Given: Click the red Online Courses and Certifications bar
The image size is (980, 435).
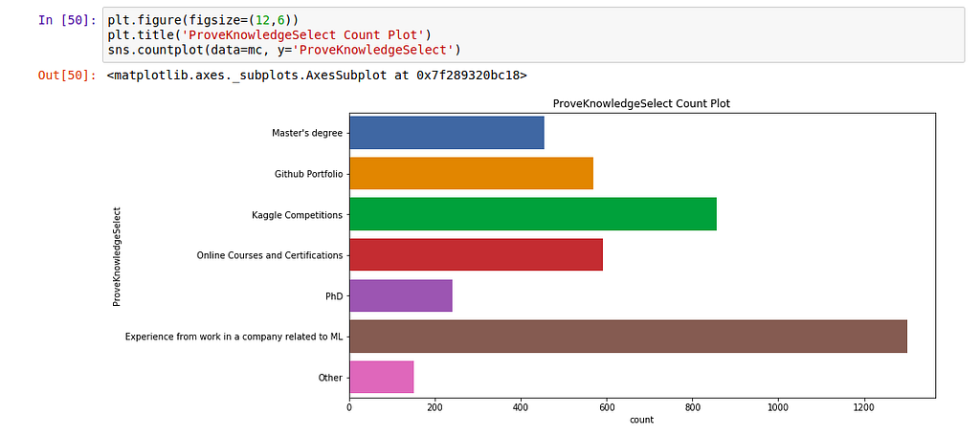Looking at the screenshot, I should coord(477,254).
